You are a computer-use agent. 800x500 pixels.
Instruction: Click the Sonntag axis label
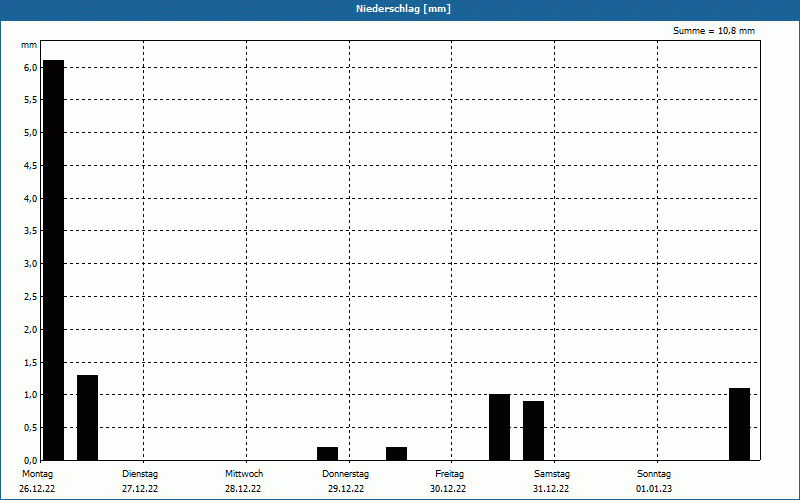[x=654, y=474]
